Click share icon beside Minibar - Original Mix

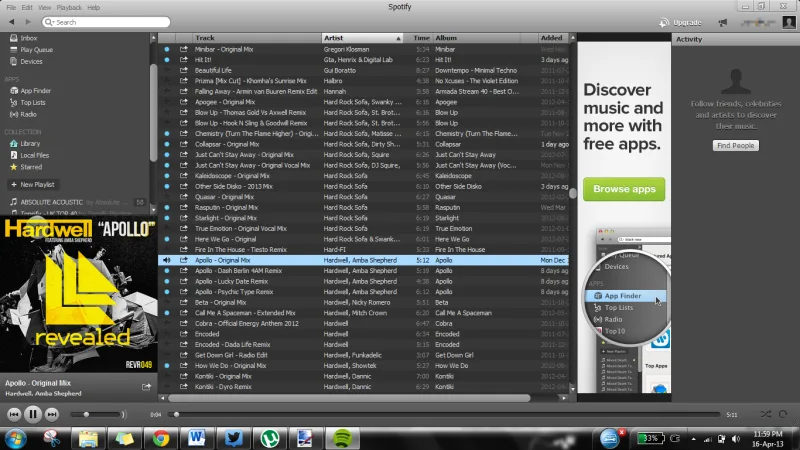[184, 48]
